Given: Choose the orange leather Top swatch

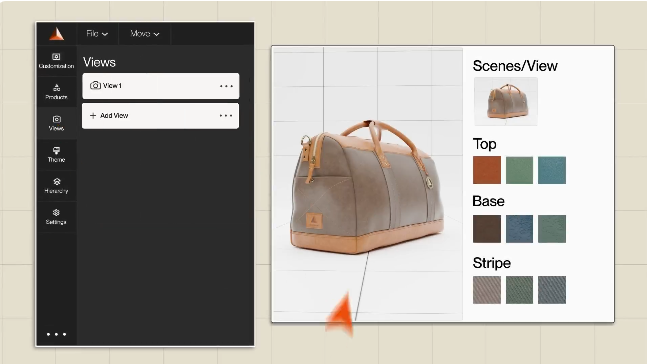Looking at the screenshot, I should [487, 170].
